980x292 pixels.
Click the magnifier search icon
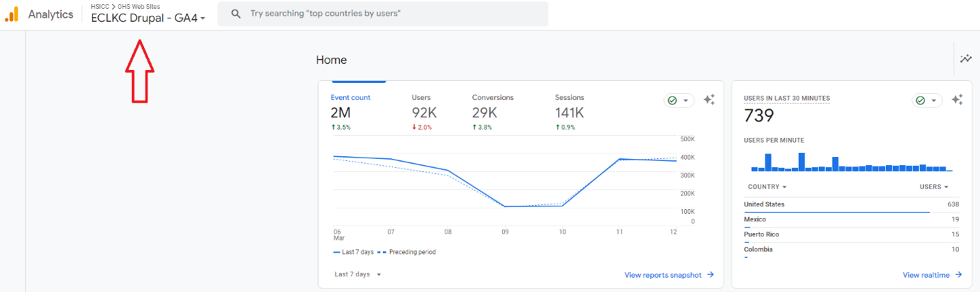click(x=236, y=14)
